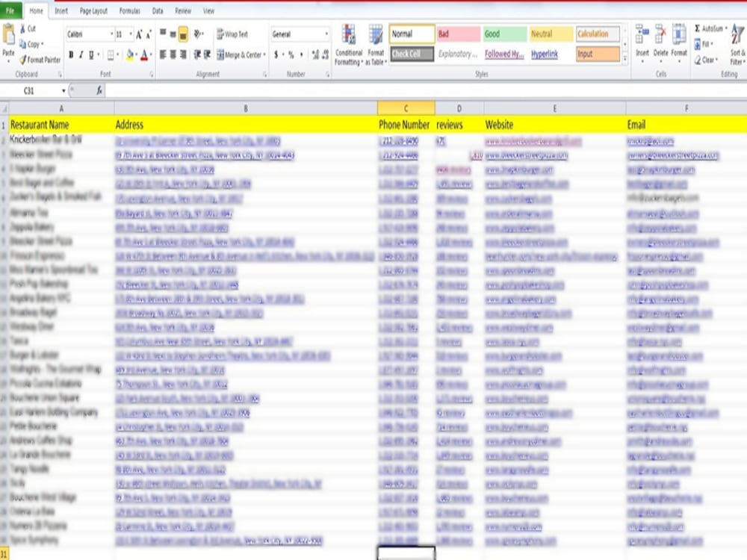The height and width of the screenshot is (560, 747).
Task: Increase font size with large A icon
Action: 139,34
